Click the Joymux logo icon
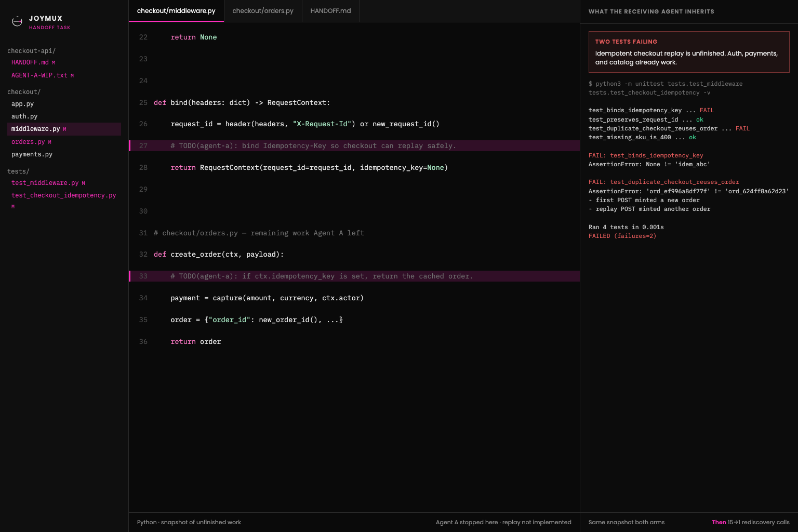 [17, 21]
